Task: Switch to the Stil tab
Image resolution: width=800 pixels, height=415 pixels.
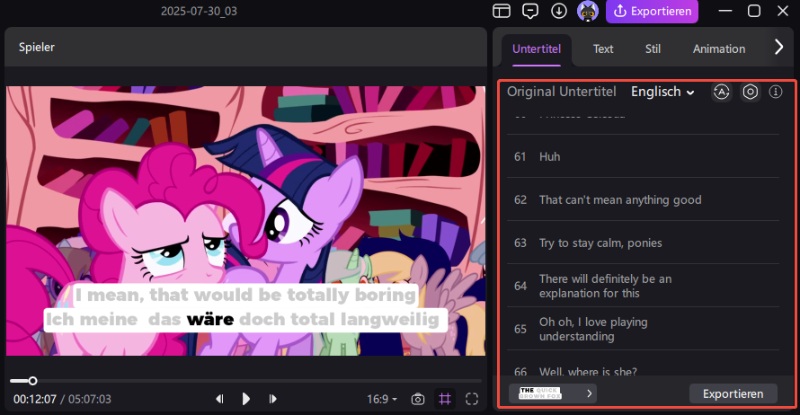Action: pos(653,48)
